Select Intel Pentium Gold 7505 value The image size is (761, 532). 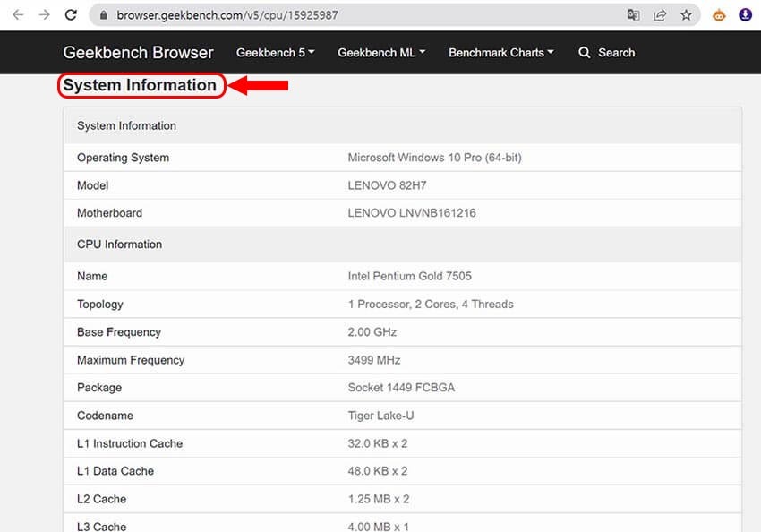tap(410, 276)
